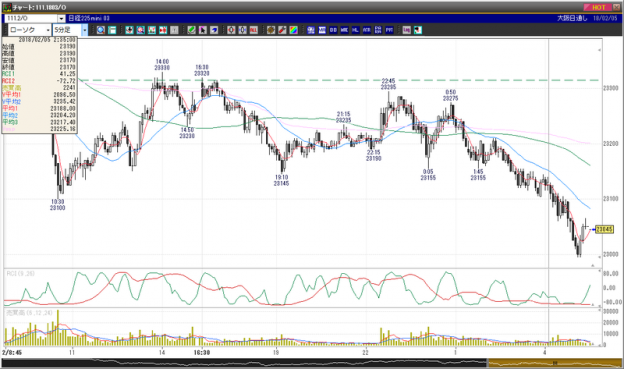The width and height of the screenshot is (624, 369).
Task: Toggle the ATR indicator button
Action: point(367,30)
